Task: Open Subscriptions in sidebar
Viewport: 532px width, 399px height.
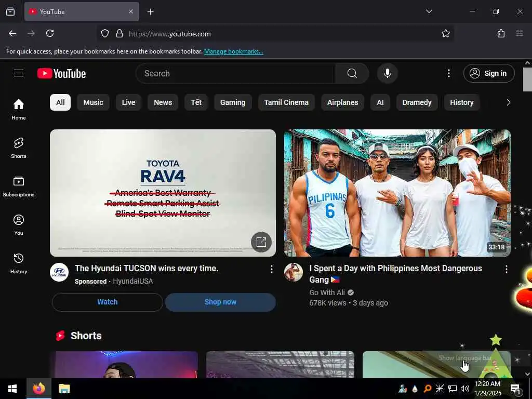Action: pos(19,187)
